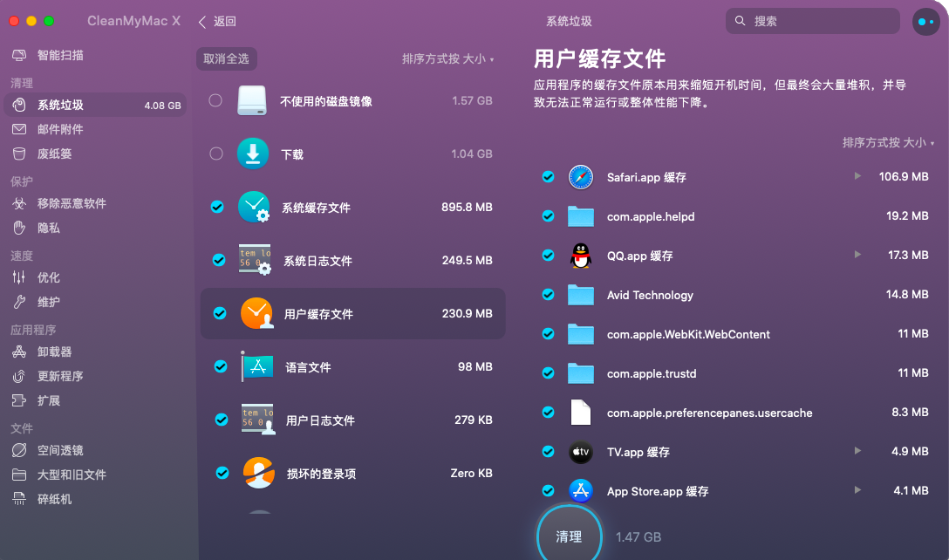This screenshot has height=560, width=949.
Task: Uncheck the 系统缓存文件 checkbox
Action: (217, 207)
